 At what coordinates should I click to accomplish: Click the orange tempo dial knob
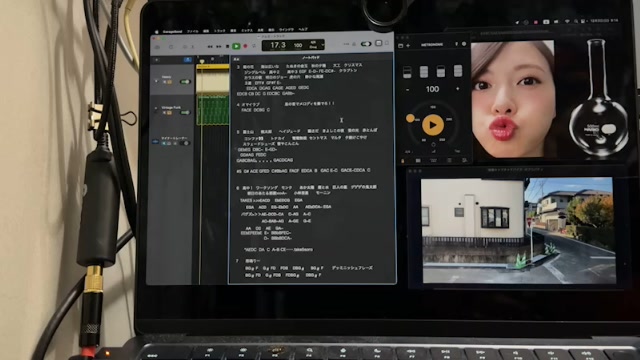pos(410,118)
